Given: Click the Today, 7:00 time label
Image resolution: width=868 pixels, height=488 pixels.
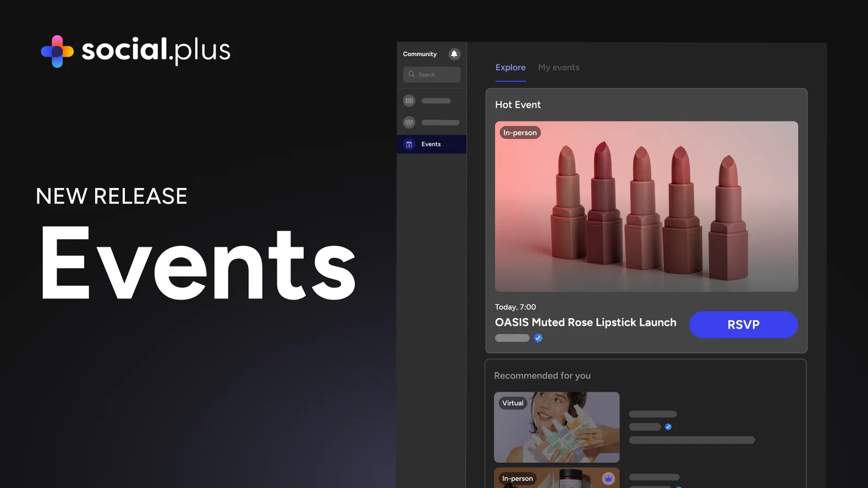Looking at the screenshot, I should click(515, 307).
